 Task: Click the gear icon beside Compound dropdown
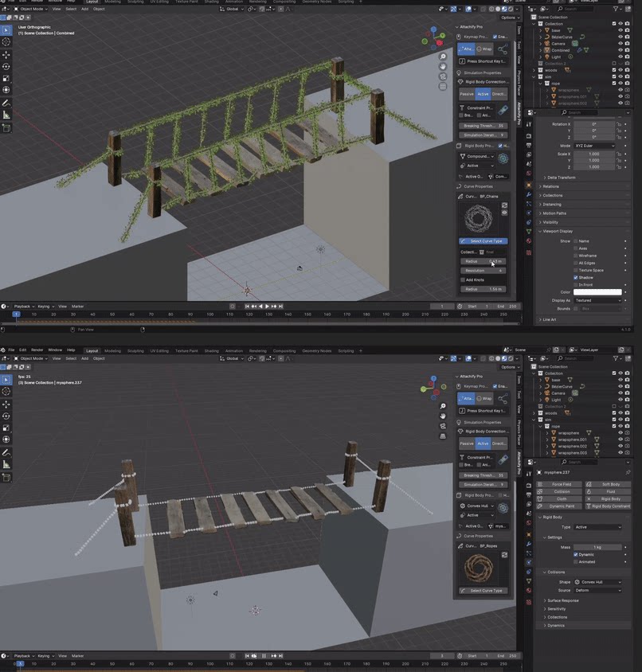coord(503,158)
